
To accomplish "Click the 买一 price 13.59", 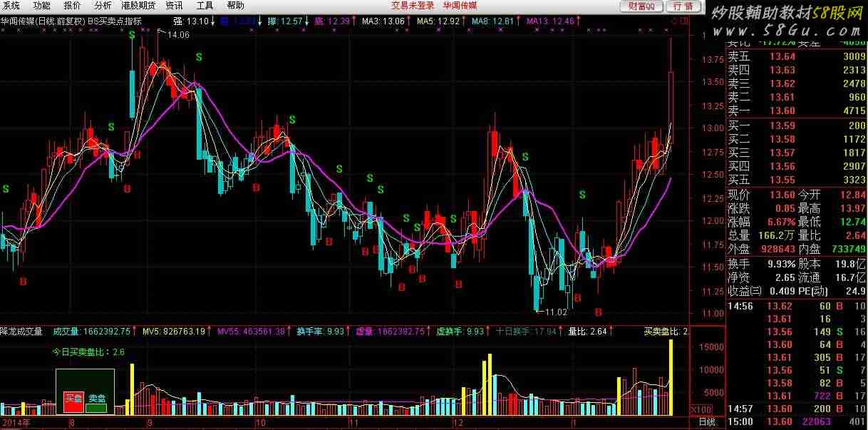I will point(782,126).
